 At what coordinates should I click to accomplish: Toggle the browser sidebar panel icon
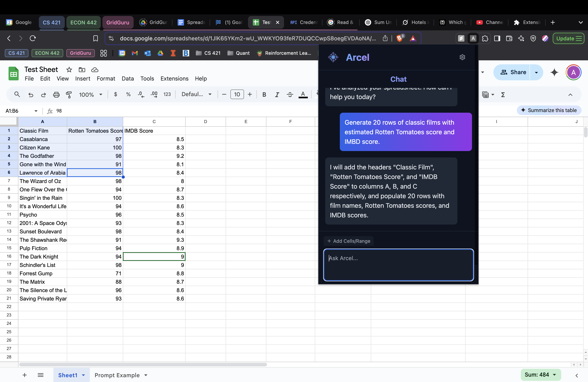tap(497, 39)
